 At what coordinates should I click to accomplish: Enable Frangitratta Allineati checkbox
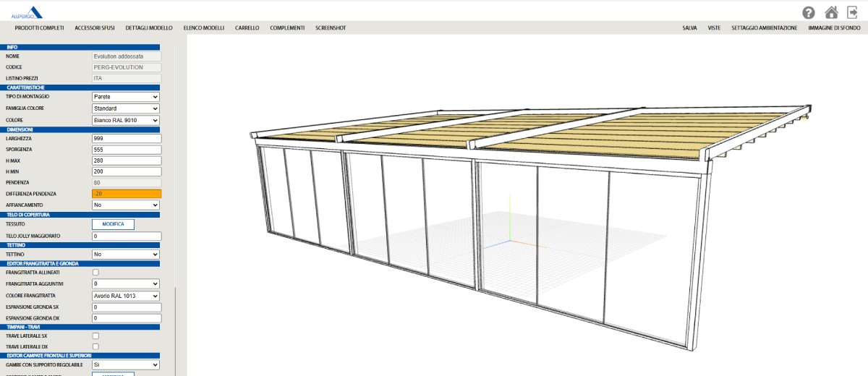pyautogui.click(x=95, y=273)
